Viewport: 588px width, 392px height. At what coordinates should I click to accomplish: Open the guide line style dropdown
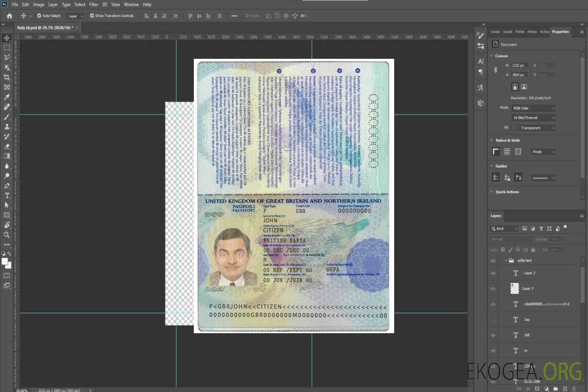(x=543, y=178)
